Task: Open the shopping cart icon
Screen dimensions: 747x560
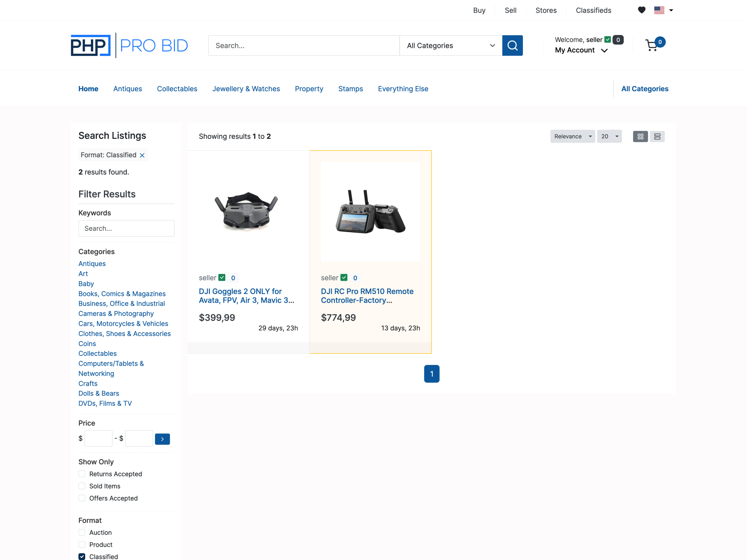Action: [x=651, y=45]
